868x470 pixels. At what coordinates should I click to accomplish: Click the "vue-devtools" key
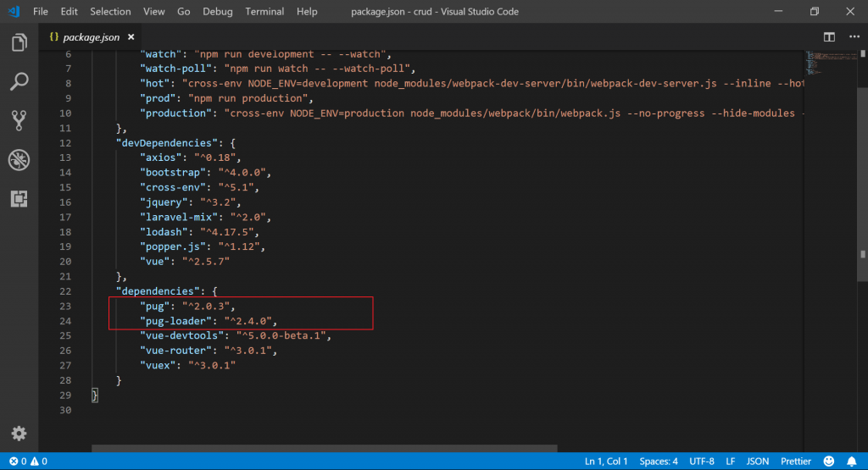tap(181, 335)
